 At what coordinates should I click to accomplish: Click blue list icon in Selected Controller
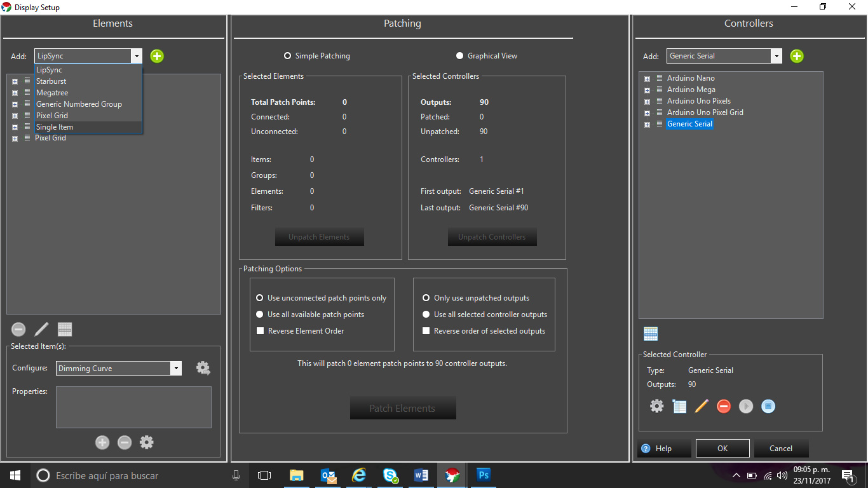pos(679,406)
